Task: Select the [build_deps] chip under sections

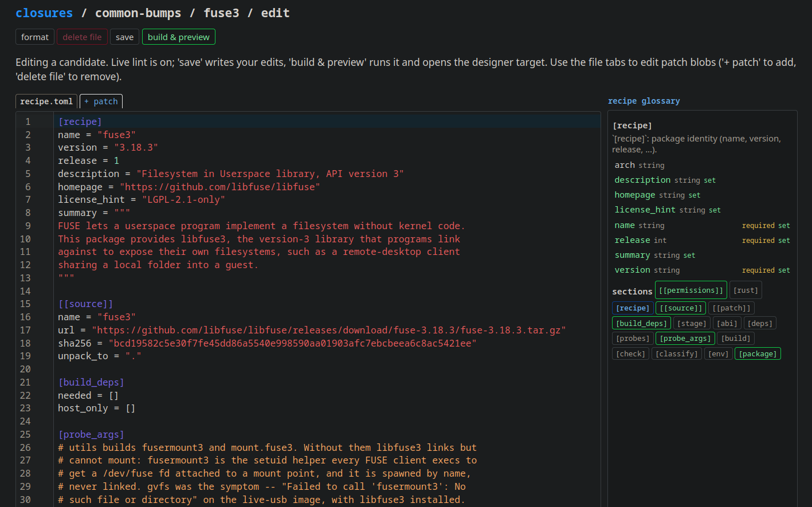Action: coord(641,324)
